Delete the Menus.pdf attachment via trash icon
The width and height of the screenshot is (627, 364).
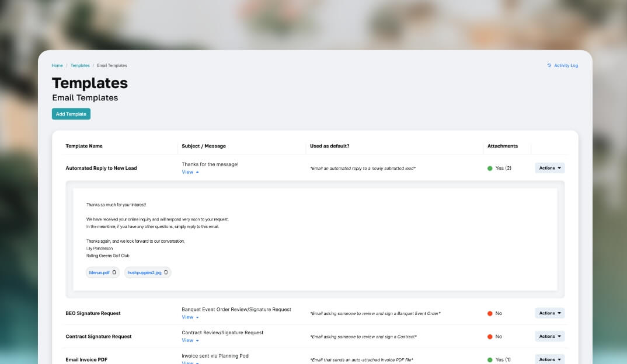(114, 272)
